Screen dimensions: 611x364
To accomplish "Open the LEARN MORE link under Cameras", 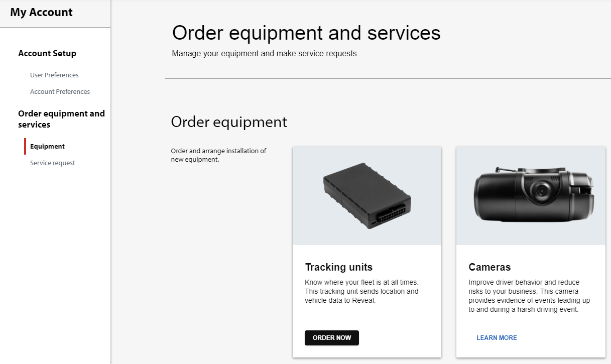I will (x=497, y=337).
